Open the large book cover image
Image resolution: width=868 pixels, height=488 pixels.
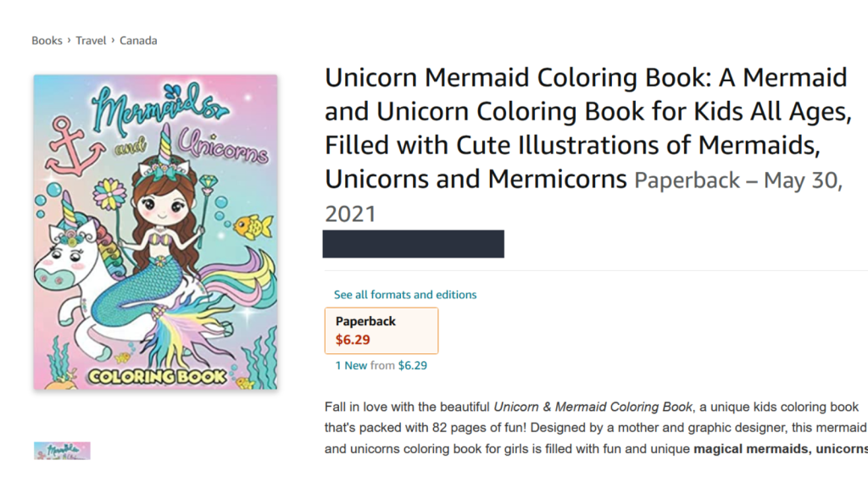(x=155, y=232)
